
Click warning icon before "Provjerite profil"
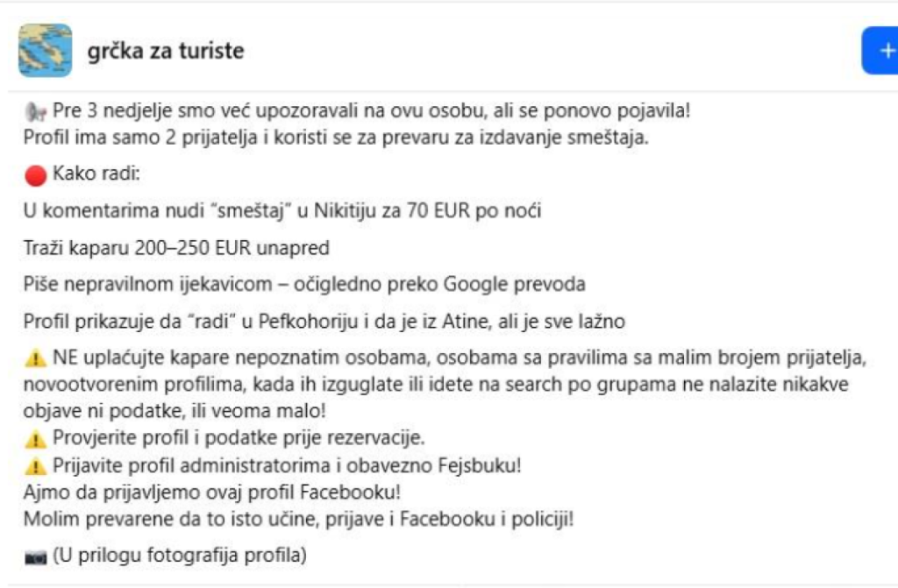(x=36, y=437)
